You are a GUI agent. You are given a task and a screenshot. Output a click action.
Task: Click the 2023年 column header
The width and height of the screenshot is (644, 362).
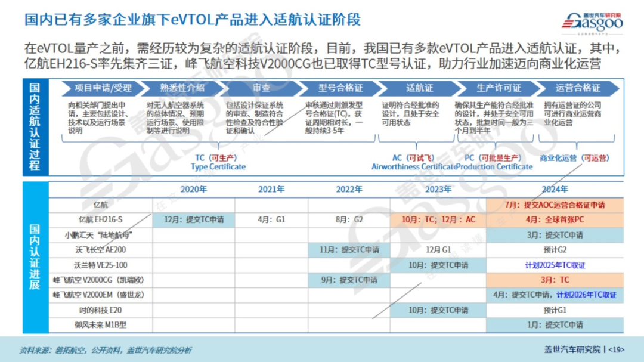438,190
